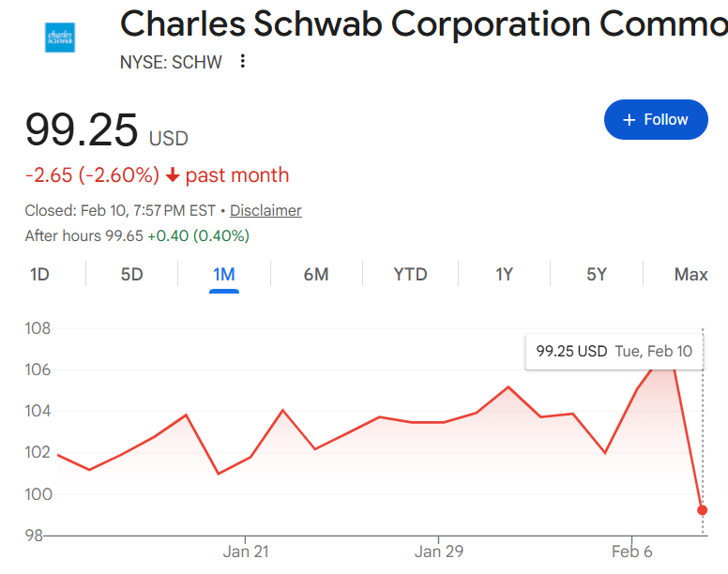
Task: Click the Jan 29 date label
Action: (x=439, y=551)
